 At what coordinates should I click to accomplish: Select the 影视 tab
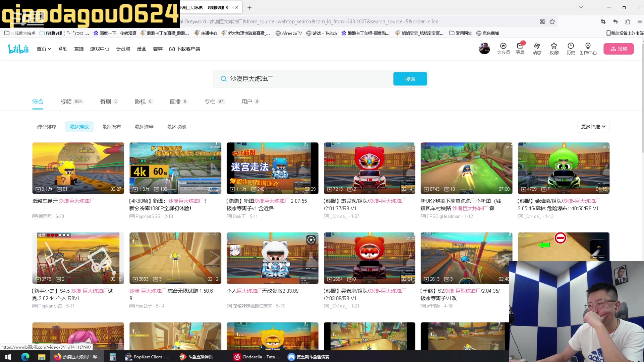coord(144,102)
